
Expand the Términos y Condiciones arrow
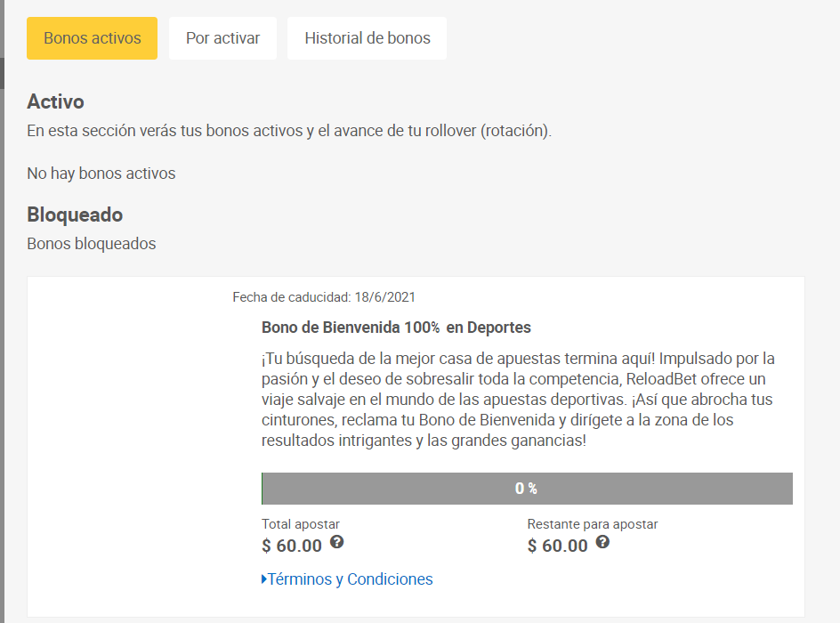264,579
